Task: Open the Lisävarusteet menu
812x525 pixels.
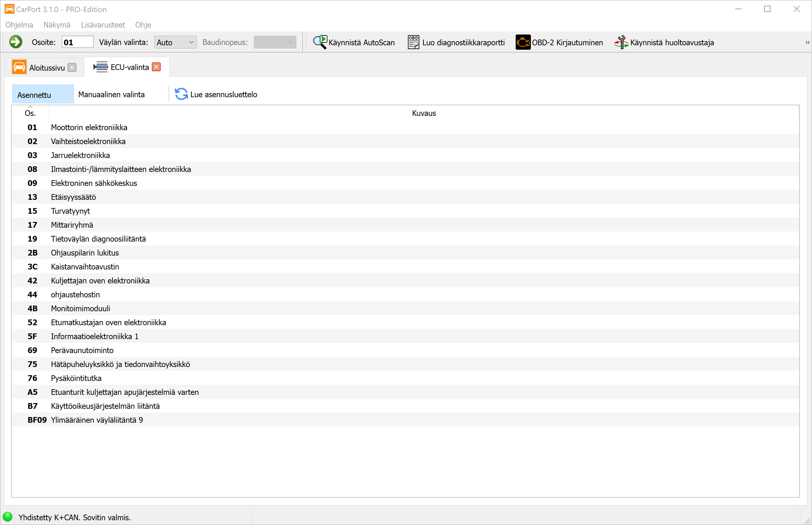Action: tap(103, 25)
